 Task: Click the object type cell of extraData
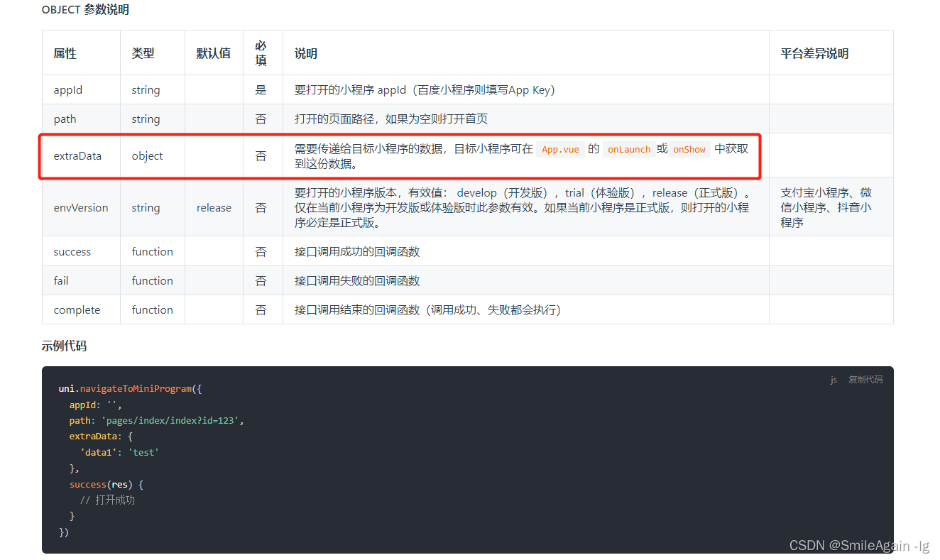click(153, 155)
